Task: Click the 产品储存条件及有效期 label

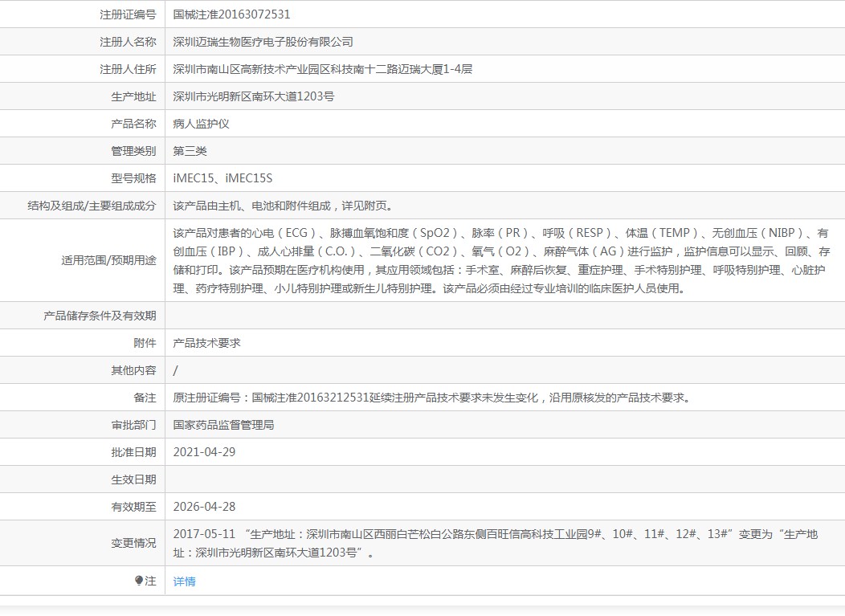Action: (x=100, y=316)
